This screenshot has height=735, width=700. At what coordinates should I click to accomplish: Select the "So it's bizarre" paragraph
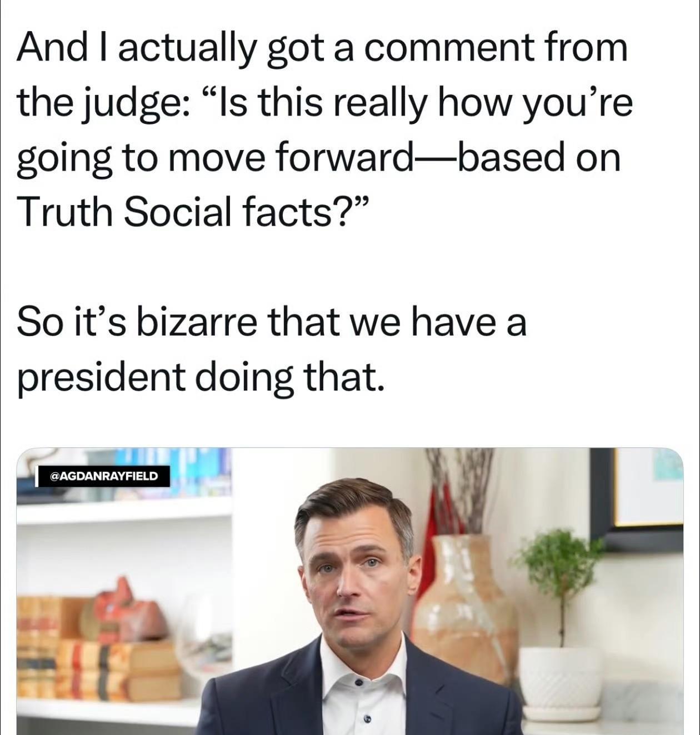(271, 351)
